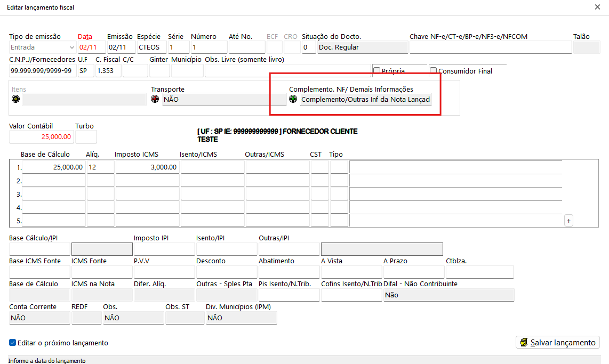
Task: Click the Difal - Não Contribuinte field
Action: [x=448, y=295]
